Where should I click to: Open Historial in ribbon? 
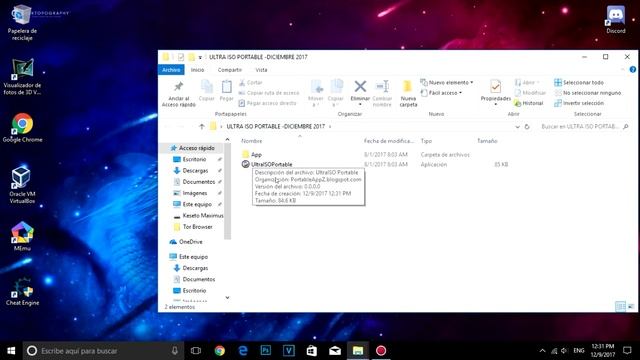(529, 103)
